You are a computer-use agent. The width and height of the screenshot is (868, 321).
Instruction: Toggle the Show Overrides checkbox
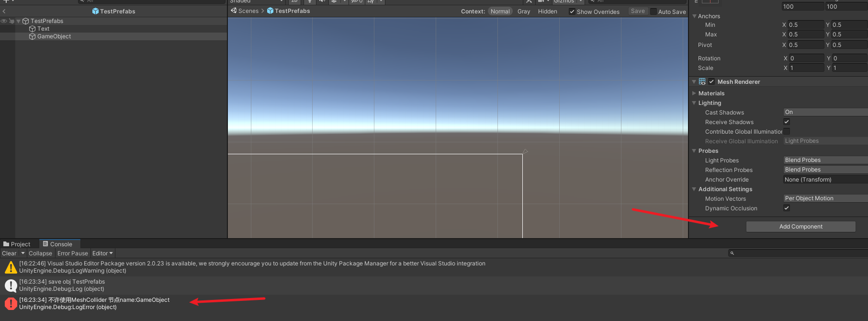[x=572, y=11]
